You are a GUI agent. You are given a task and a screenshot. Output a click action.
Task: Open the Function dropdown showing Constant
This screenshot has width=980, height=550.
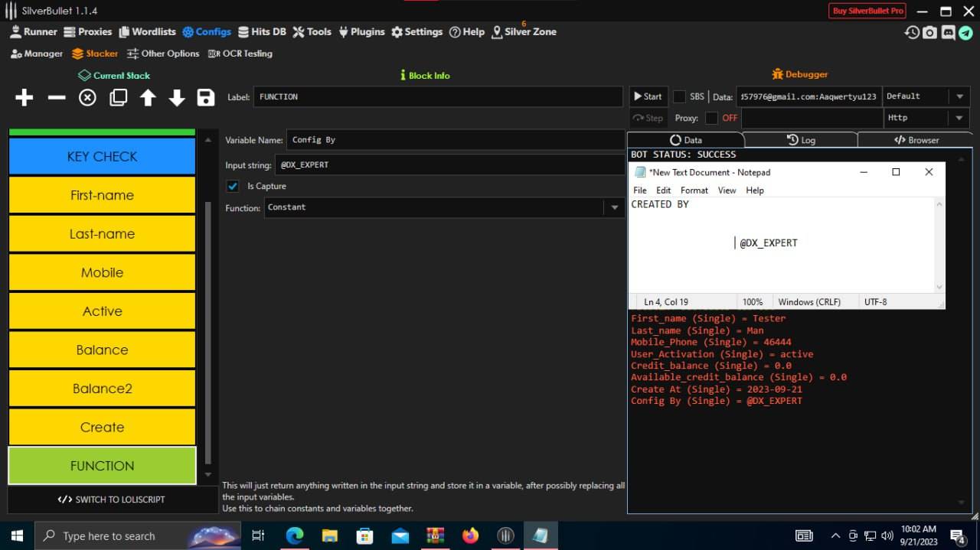click(x=614, y=208)
